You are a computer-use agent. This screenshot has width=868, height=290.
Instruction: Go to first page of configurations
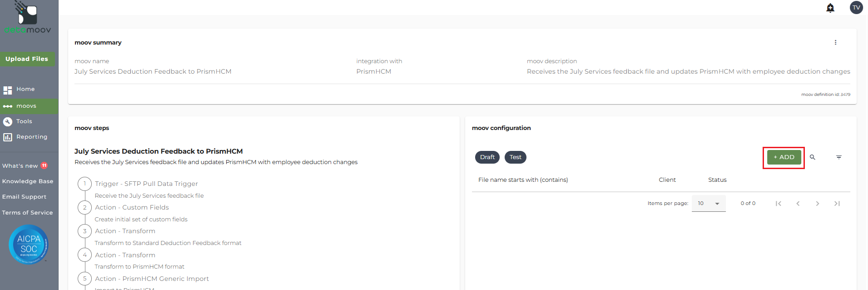tap(779, 204)
